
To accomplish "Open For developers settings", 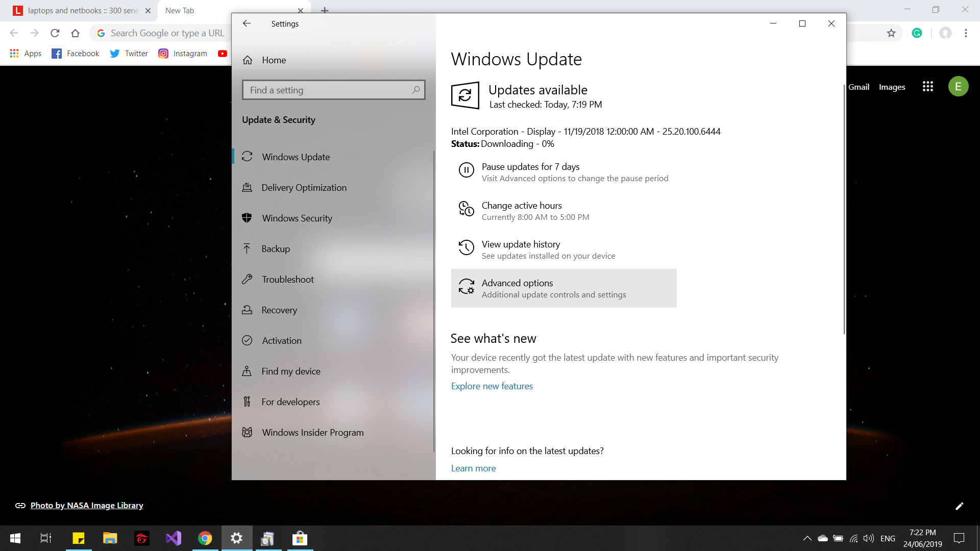I will pyautogui.click(x=290, y=402).
